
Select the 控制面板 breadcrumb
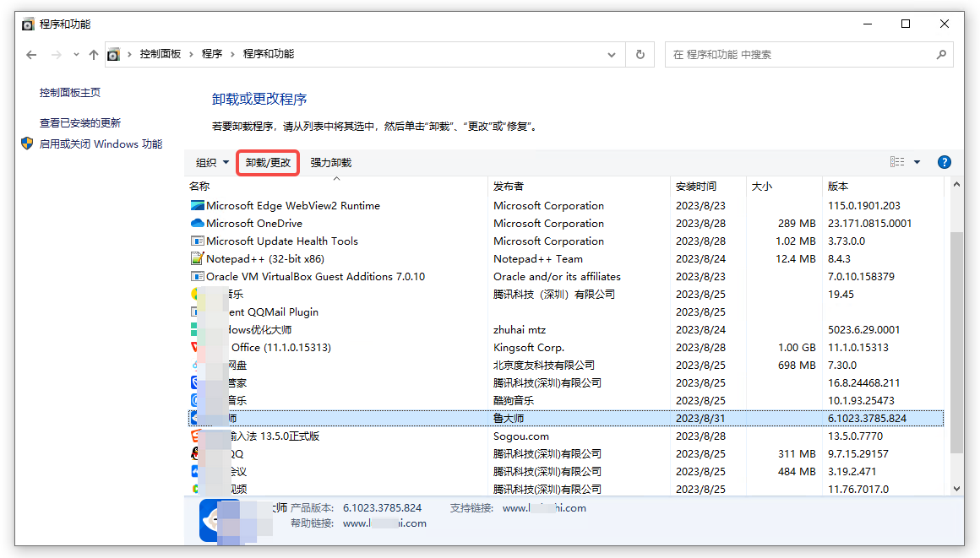click(160, 54)
